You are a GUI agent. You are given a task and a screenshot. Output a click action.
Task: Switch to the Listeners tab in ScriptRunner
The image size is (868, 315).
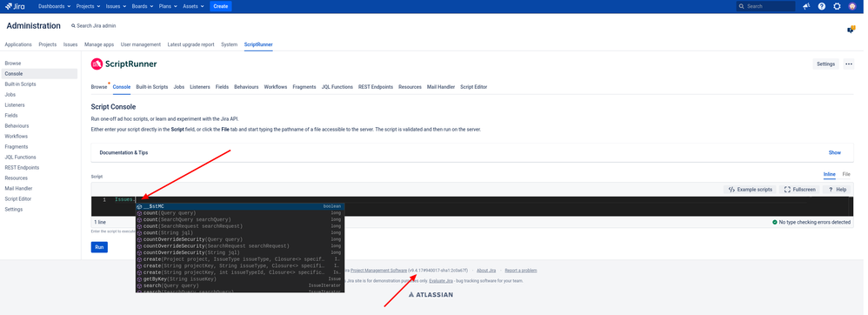click(x=200, y=87)
